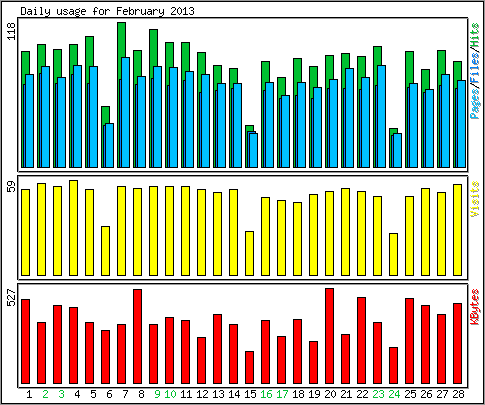The width and height of the screenshot is (485, 405).
Task: Click the yellow visits bar for day 4
Action: 73,228
